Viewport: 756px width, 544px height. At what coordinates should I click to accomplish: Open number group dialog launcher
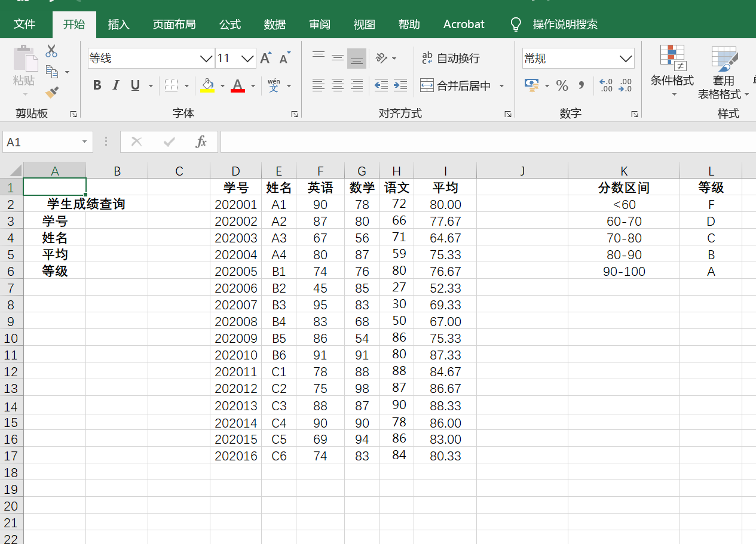pyautogui.click(x=635, y=113)
